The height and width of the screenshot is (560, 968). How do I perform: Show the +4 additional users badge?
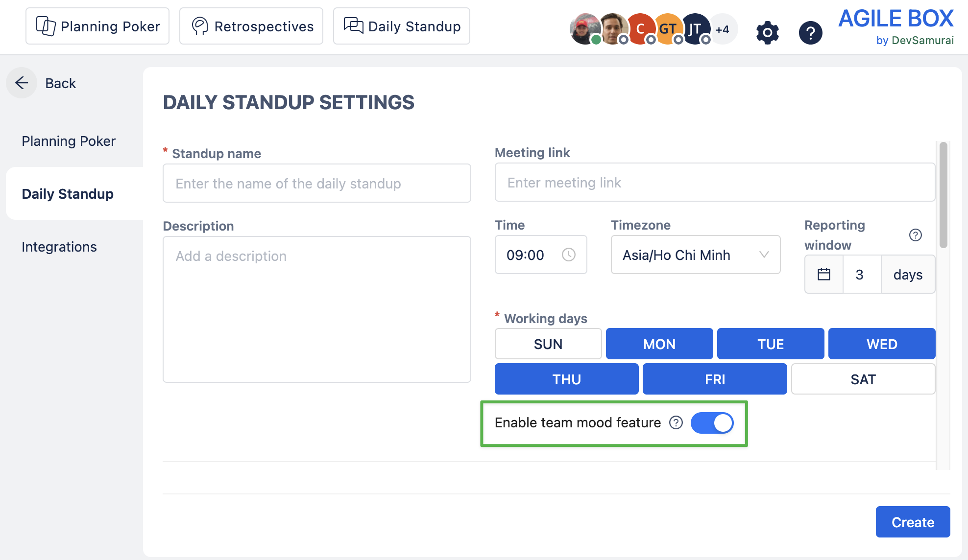click(x=722, y=29)
